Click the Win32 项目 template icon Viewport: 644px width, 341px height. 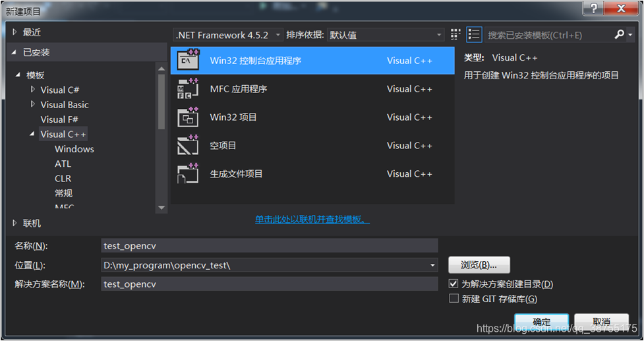188,117
